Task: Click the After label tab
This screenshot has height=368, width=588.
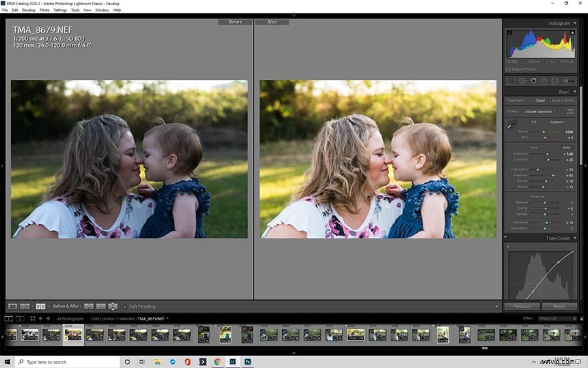Action: coord(272,22)
